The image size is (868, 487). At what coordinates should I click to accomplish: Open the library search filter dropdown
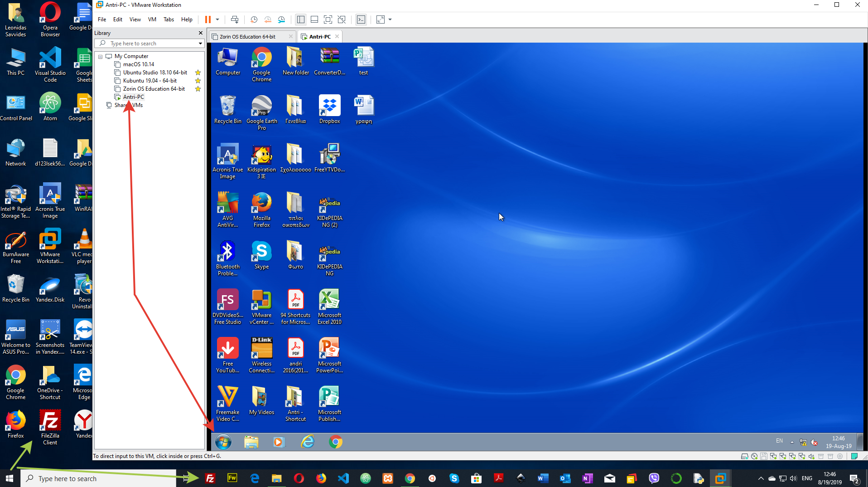[200, 44]
